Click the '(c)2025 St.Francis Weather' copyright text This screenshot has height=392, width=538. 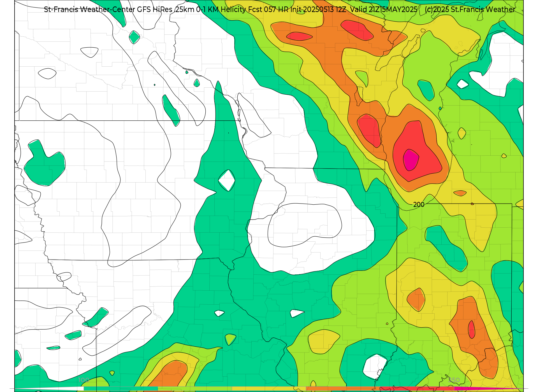(470, 10)
